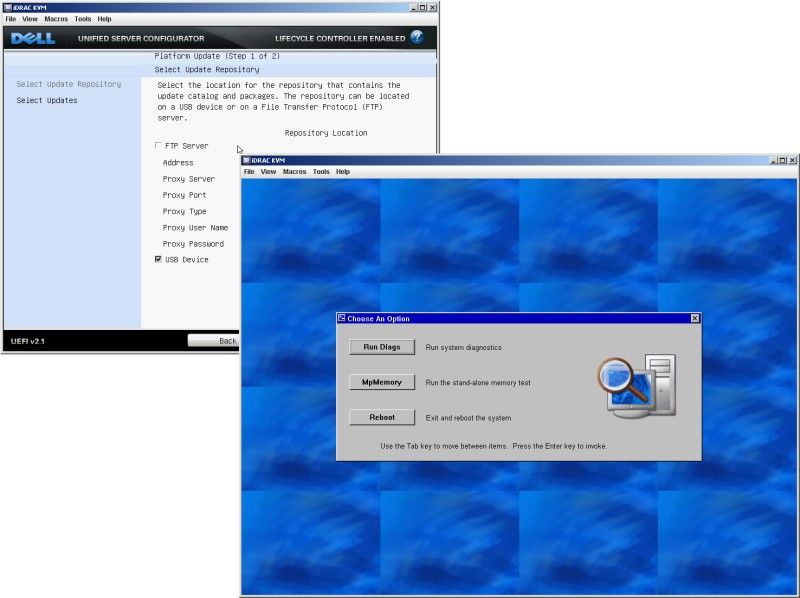Click the Proxy Type label
800x598 pixels.
pos(184,211)
